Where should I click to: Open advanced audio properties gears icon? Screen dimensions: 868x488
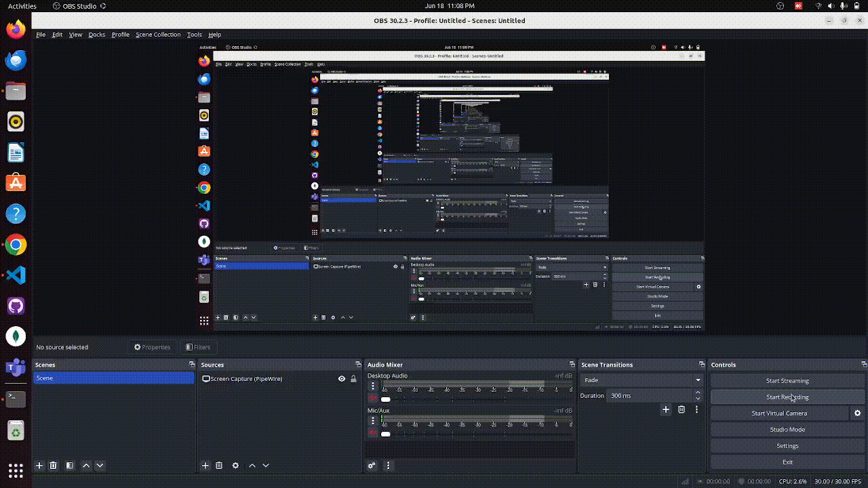[372, 466]
